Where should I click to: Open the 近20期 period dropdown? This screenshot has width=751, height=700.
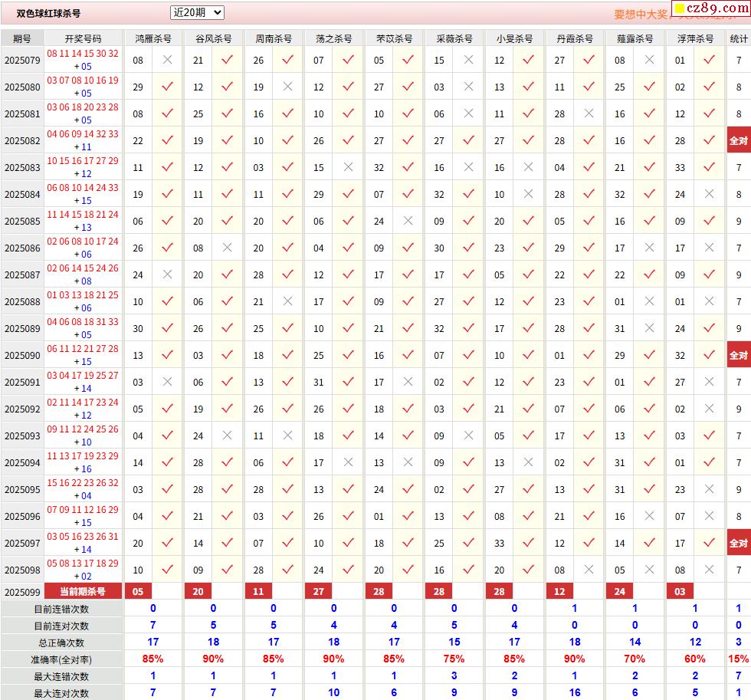point(197,12)
